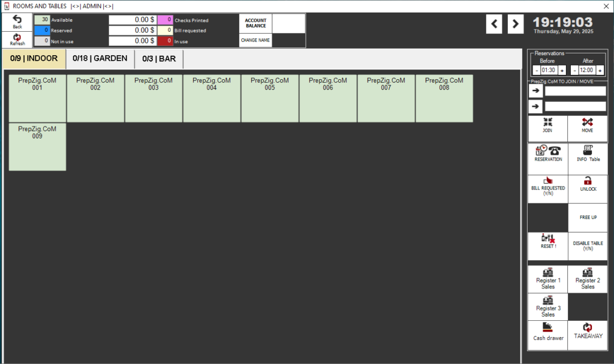Select table PrepZig.CoM 008
This screenshot has height=364, width=614.
(444, 98)
